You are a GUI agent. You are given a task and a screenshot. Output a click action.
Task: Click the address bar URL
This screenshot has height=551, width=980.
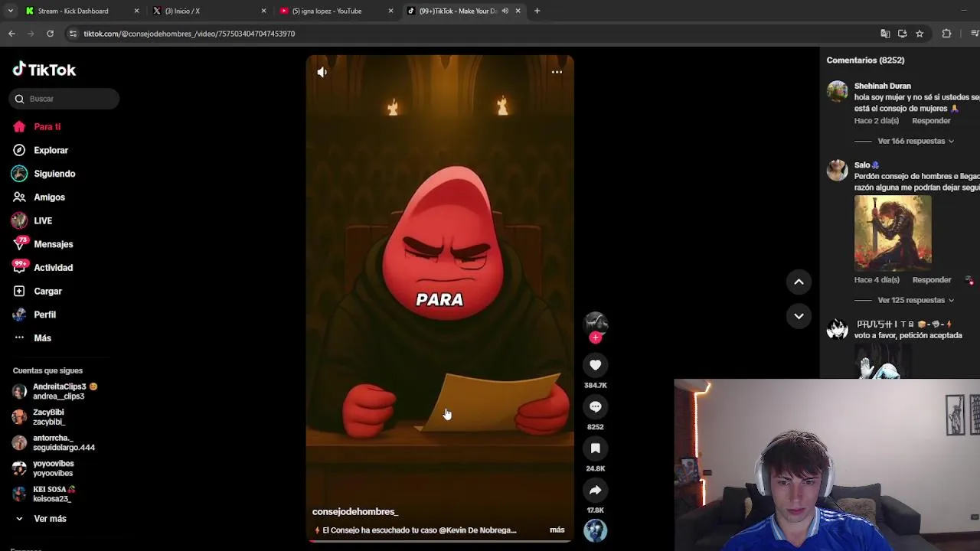click(189, 34)
